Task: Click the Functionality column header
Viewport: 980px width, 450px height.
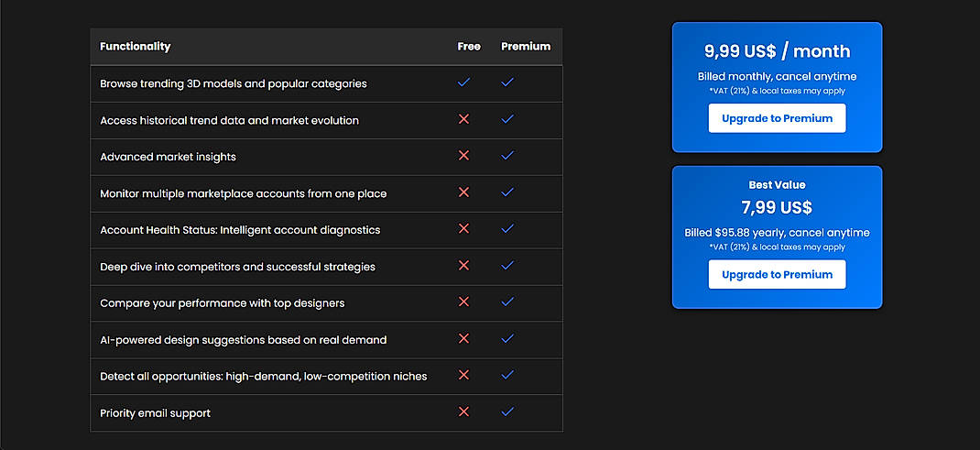Action: 135,46
